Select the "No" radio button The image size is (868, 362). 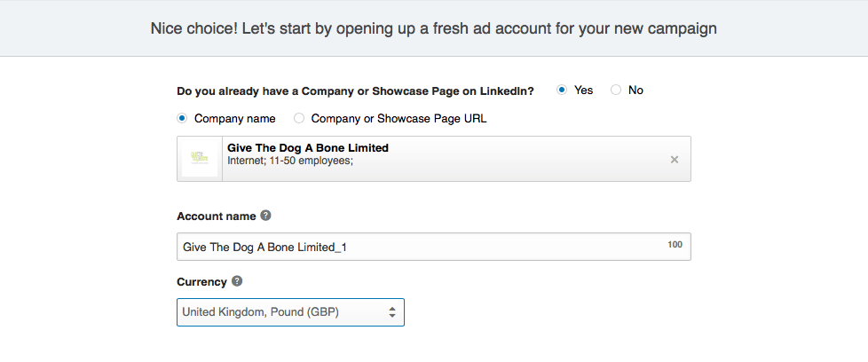(x=616, y=90)
